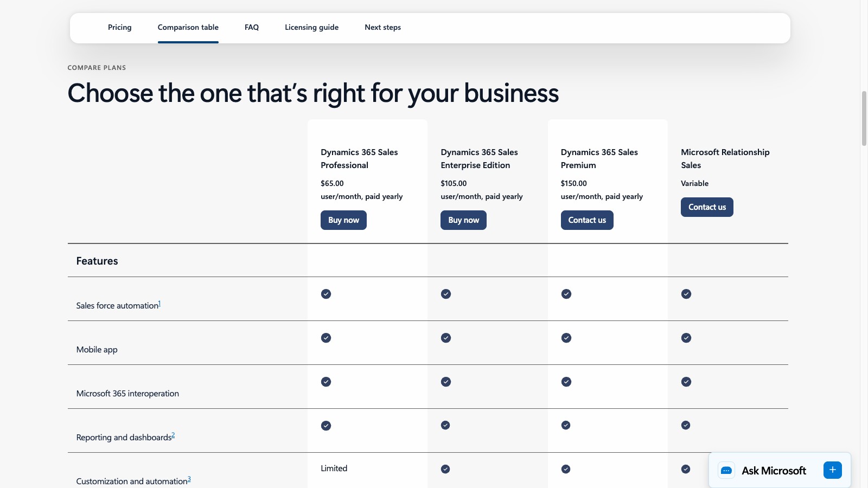Click Reporting and dashboards checkmark under Relationship Sales
Image resolution: width=868 pixels, height=488 pixels.
pyautogui.click(x=686, y=425)
